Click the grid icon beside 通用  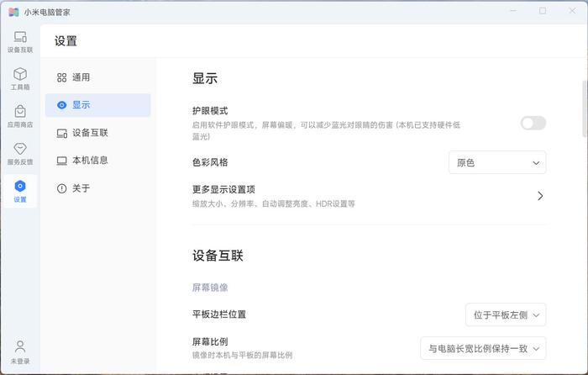click(61, 77)
